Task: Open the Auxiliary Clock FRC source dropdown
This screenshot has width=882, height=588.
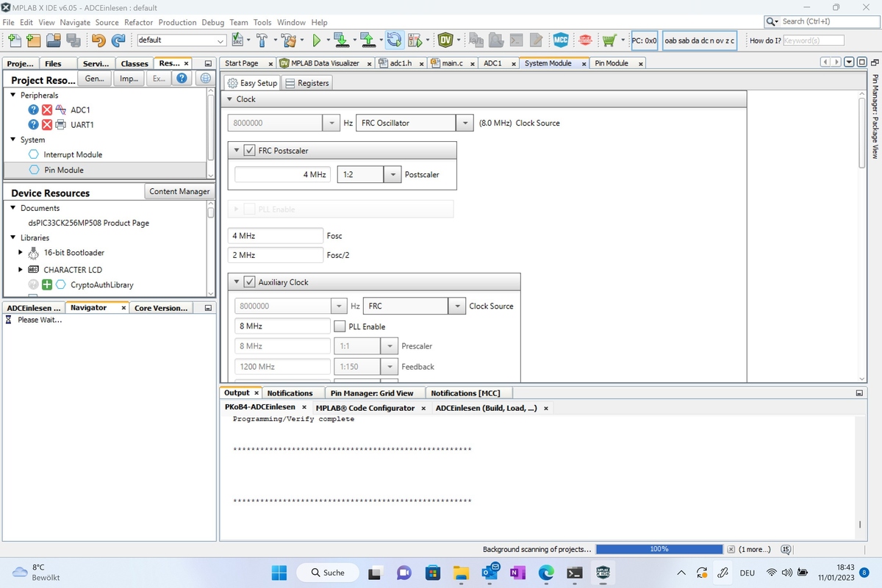Action: [457, 306]
